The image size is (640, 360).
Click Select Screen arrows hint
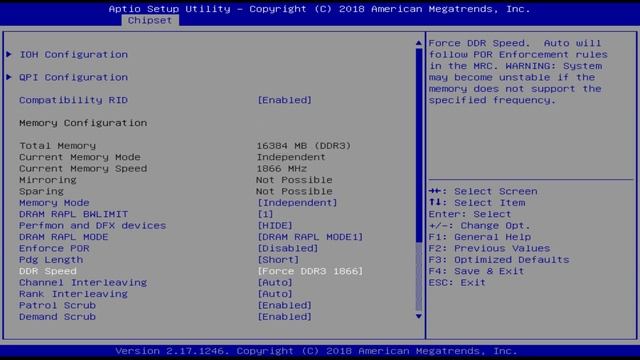[x=483, y=191]
